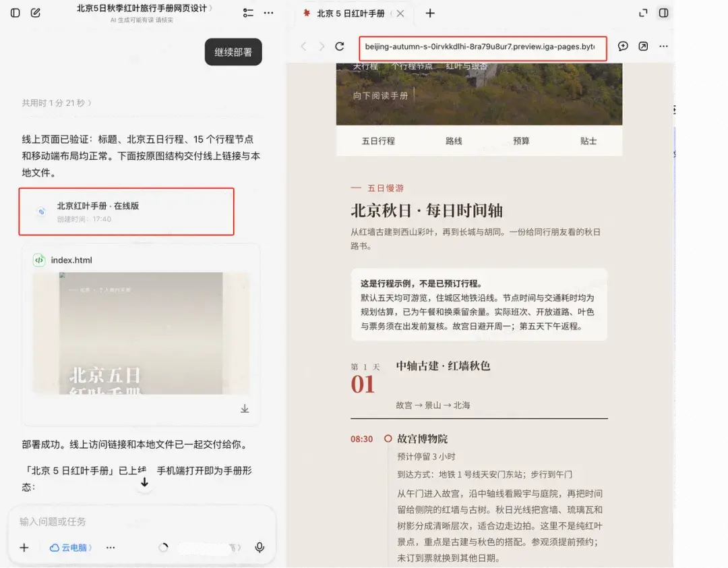Image resolution: width=728 pixels, height=568 pixels.
Task: Expand preview to full size
Action: [x=643, y=13]
